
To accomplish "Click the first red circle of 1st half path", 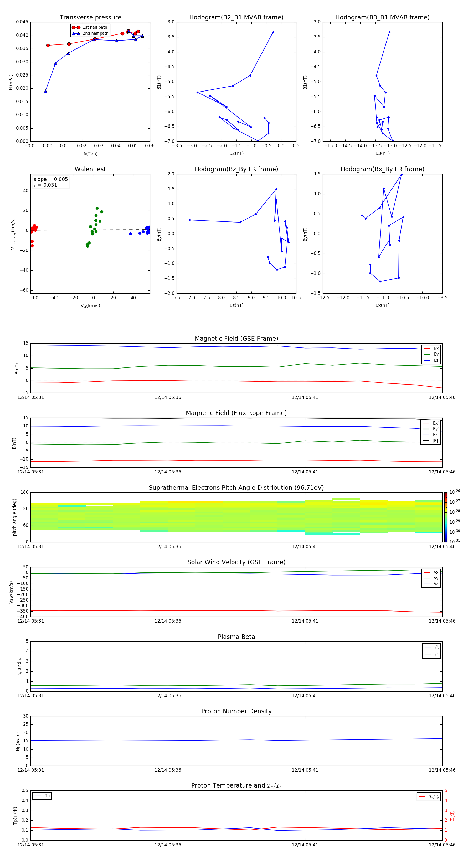I will coord(48,45).
